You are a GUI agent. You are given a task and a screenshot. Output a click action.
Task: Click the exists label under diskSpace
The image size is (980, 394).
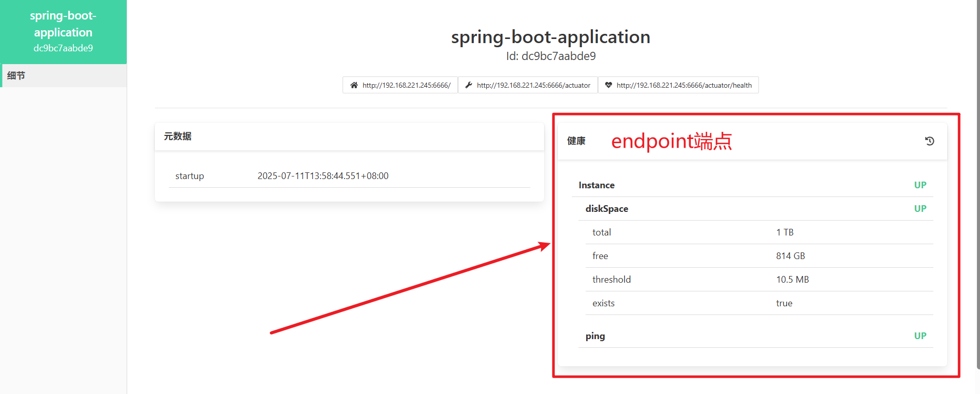603,303
